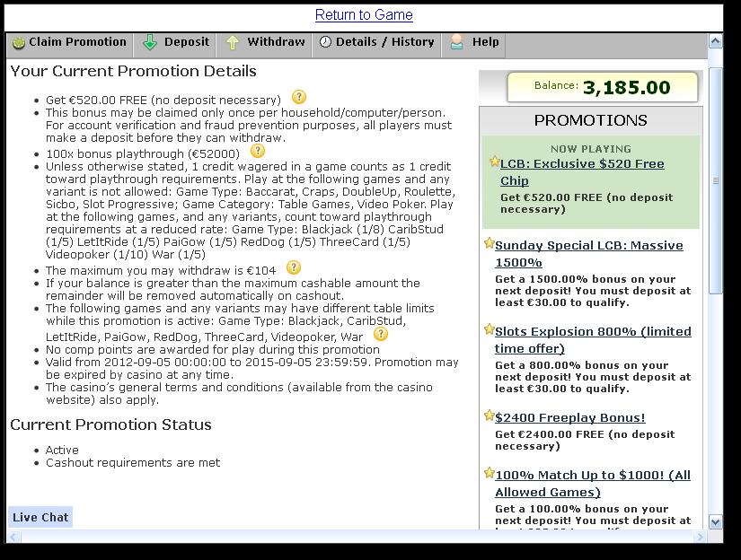Click the Return to Game link
This screenshot has width=741, height=560.
coord(364,14)
